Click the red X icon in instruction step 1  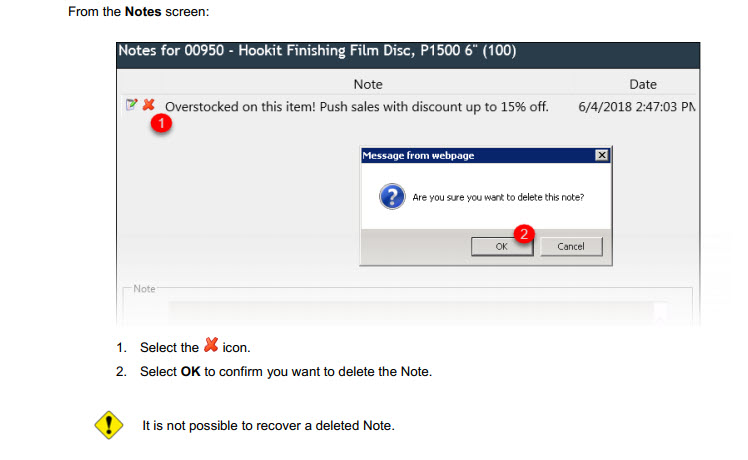click(211, 347)
